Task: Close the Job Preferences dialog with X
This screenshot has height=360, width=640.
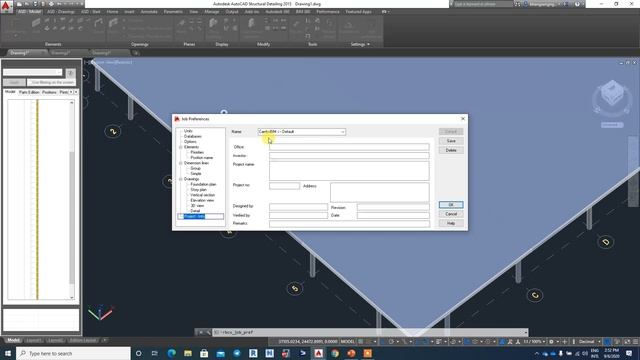Action: point(463,119)
